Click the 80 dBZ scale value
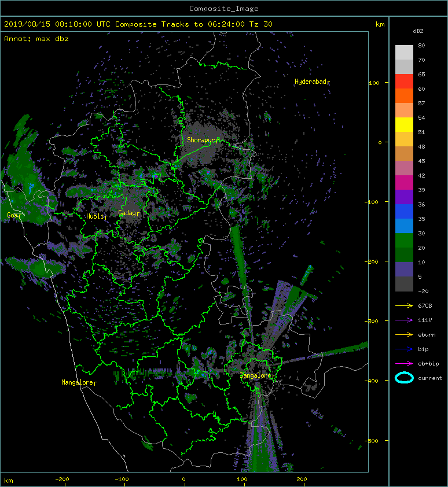448x487 pixels. pyautogui.click(x=421, y=45)
